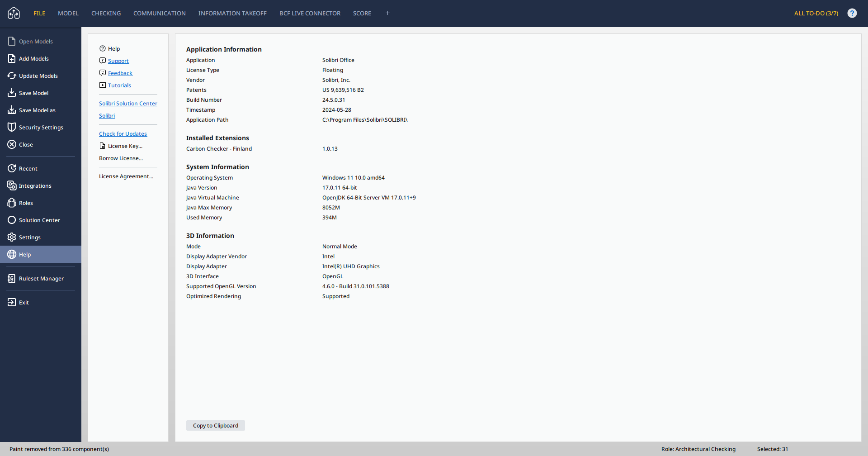Click the Check for Updates link
868x456 pixels.
(123, 133)
